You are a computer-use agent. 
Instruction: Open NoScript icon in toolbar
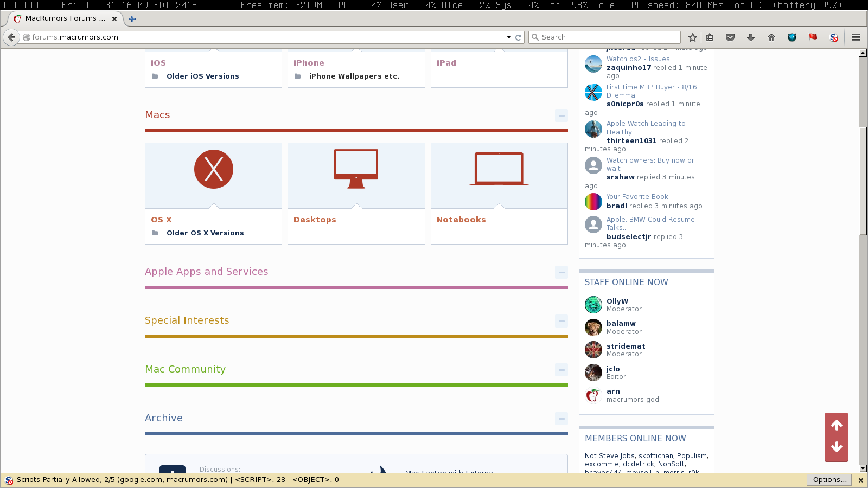tap(834, 37)
